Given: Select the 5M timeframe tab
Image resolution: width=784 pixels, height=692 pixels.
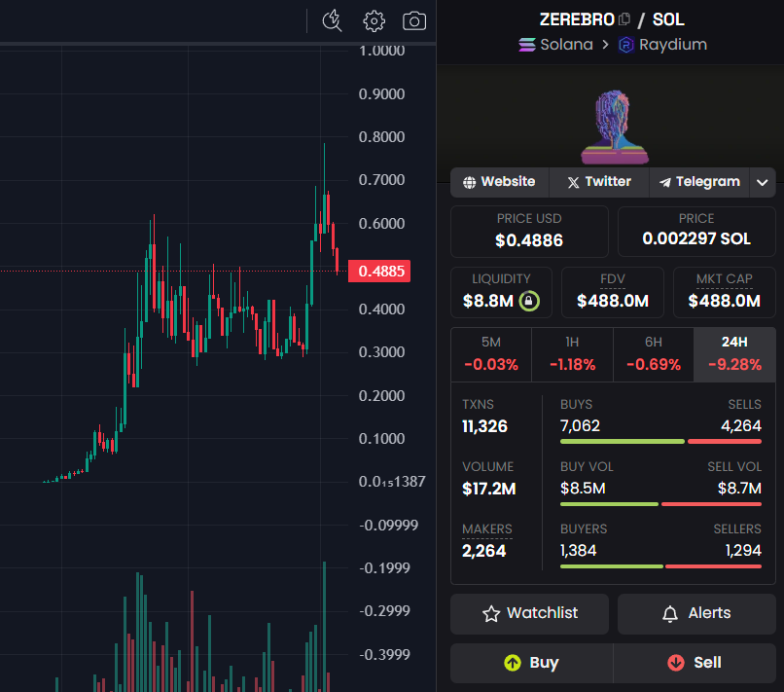Looking at the screenshot, I should point(490,353).
